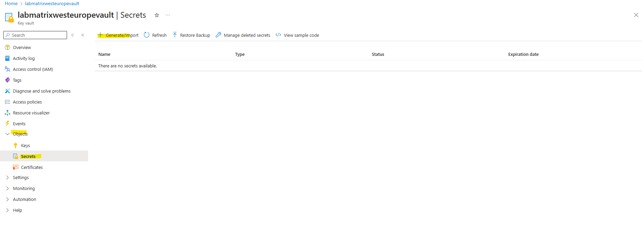This screenshot has height=239, width=644.
Task: Expand the Monitoring section
Action: tap(7, 188)
